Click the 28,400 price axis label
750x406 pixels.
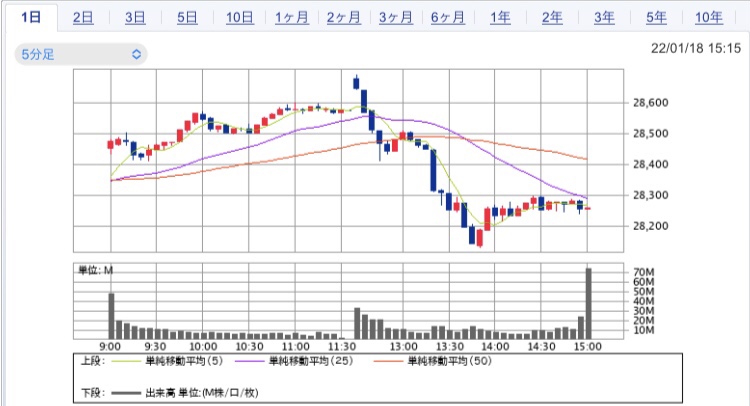[651, 165]
